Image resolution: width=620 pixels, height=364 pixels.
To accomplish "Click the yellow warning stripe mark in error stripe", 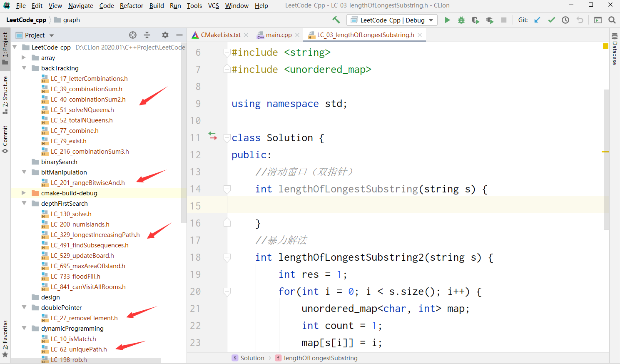I will click(x=605, y=152).
